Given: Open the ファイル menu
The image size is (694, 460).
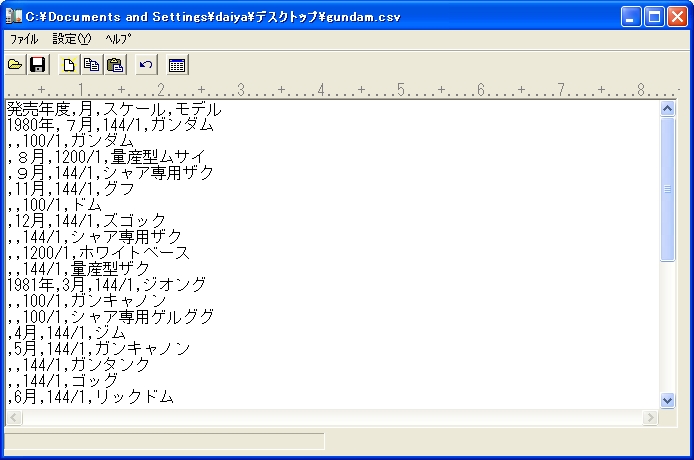Looking at the screenshot, I should pyautogui.click(x=24, y=39).
